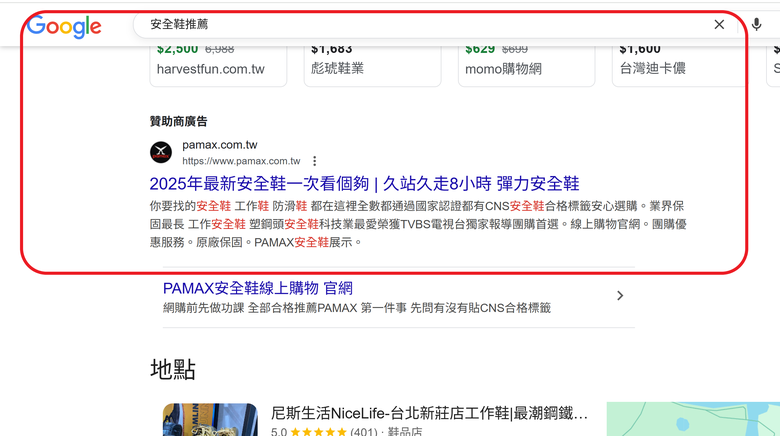Open the harvestfun.com.tw product card
Screen dimensions: 780x436
tap(218, 66)
